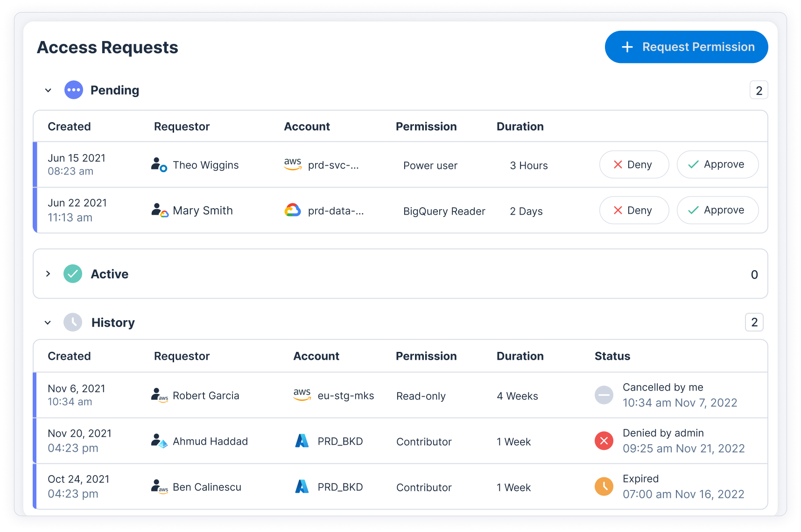The image size is (801, 532).
Task: Click the Azure logo in Ahmud Haddad's row
Action: coord(302,441)
